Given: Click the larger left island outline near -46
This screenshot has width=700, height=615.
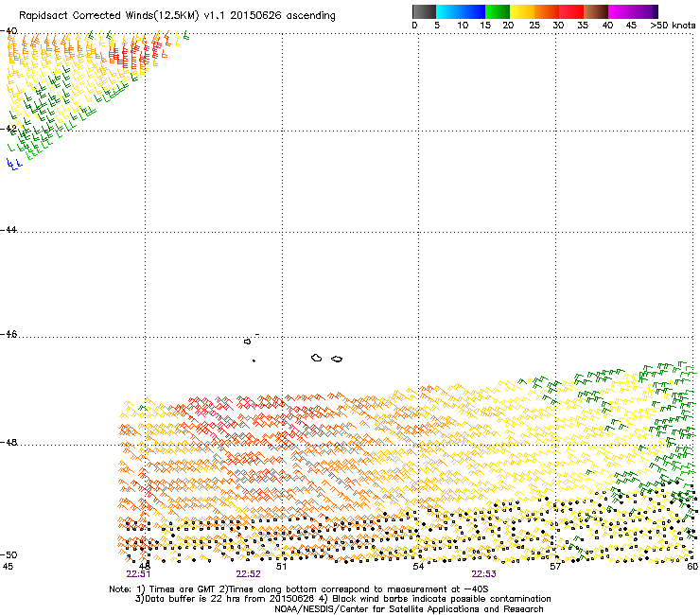Looking at the screenshot, I should click(x=317, y=358).
